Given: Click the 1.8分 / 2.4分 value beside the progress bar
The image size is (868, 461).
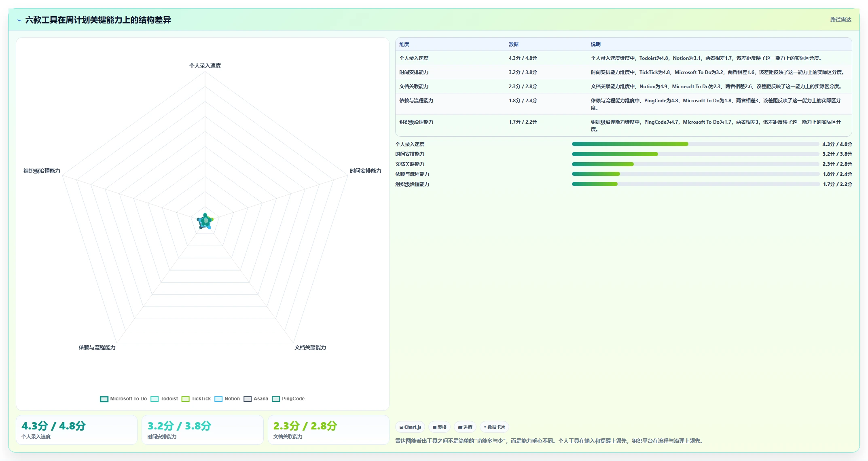Looking at the screenshot, I should tap(837, 174).
